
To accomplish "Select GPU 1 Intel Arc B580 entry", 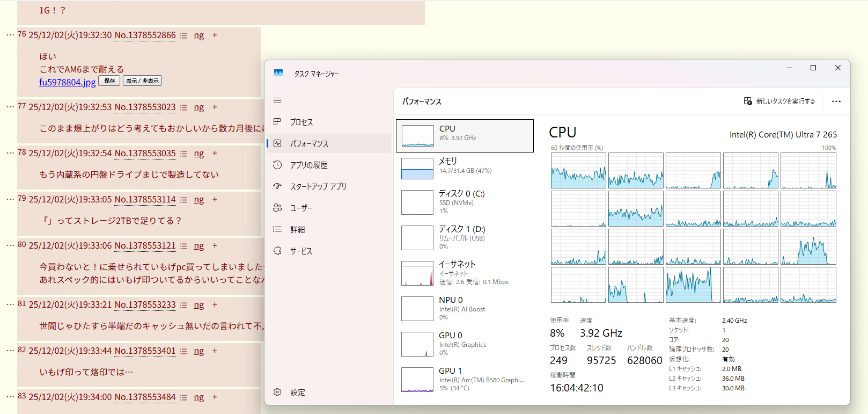I will (x=465, y=379).
